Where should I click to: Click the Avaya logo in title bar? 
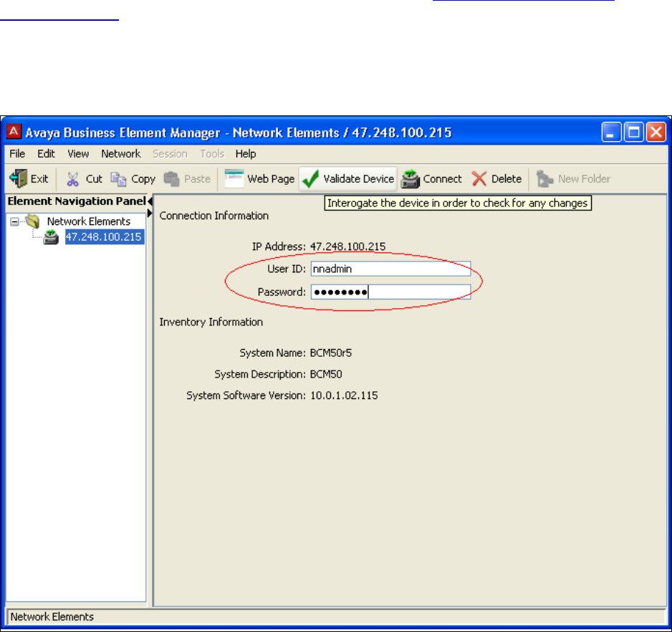[x=14, y=131]
